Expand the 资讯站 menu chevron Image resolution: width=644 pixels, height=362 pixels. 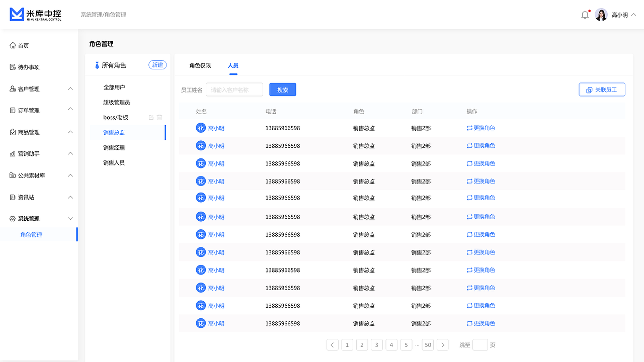tap(70, 197)
